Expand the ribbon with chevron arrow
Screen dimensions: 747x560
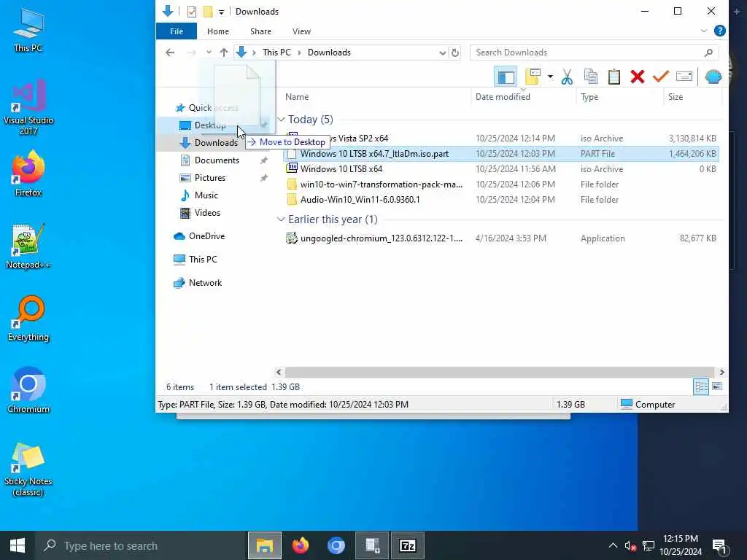tap(704, 31)
